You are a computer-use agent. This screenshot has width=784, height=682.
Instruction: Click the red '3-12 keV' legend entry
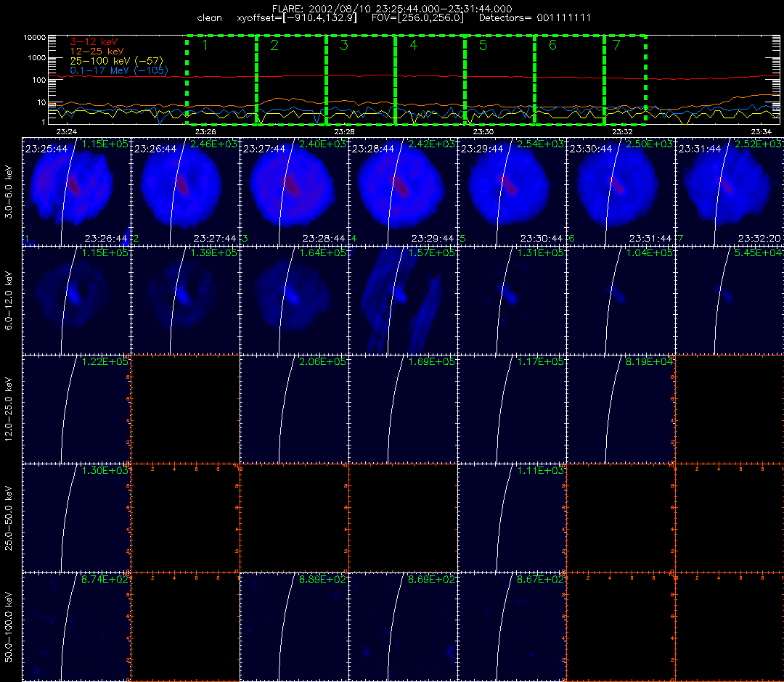pos(94,41)
